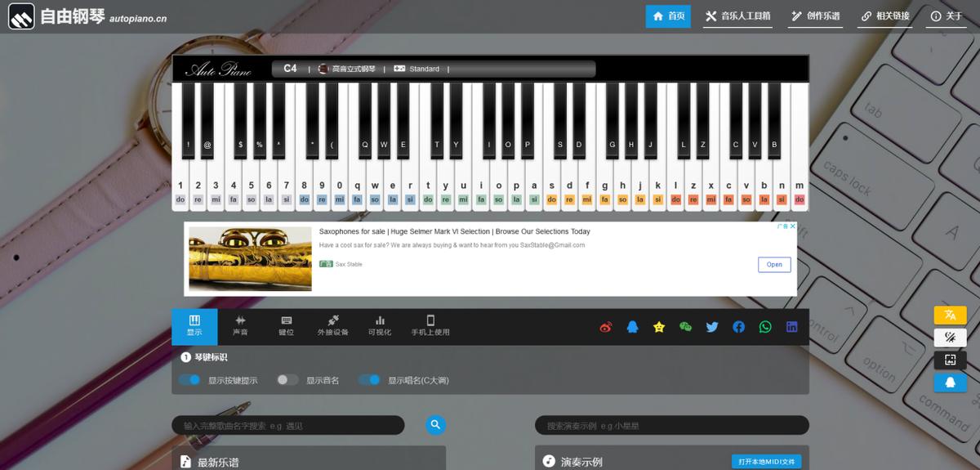980x470 pixels.
Task: Open the 外接设备 tab
Action: [332, 326]
